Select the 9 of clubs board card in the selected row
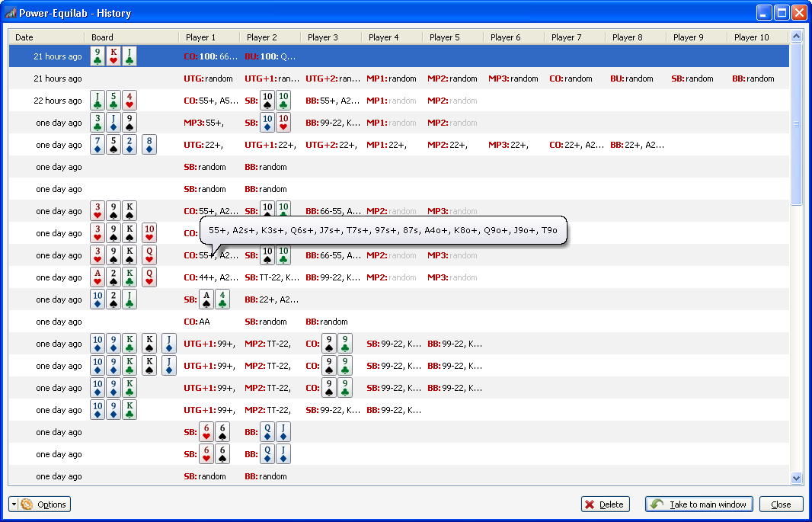The image size is (812, 522). 98,56
